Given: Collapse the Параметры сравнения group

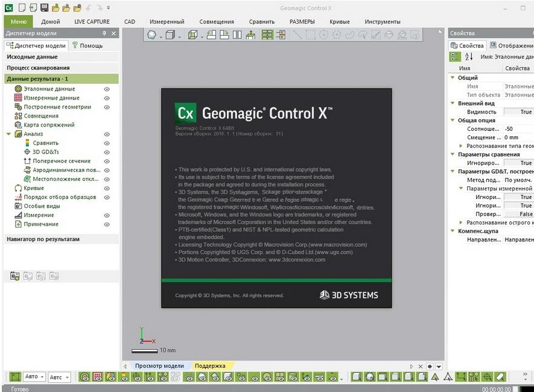Looking at the screenshot, I should coord(453,154).
